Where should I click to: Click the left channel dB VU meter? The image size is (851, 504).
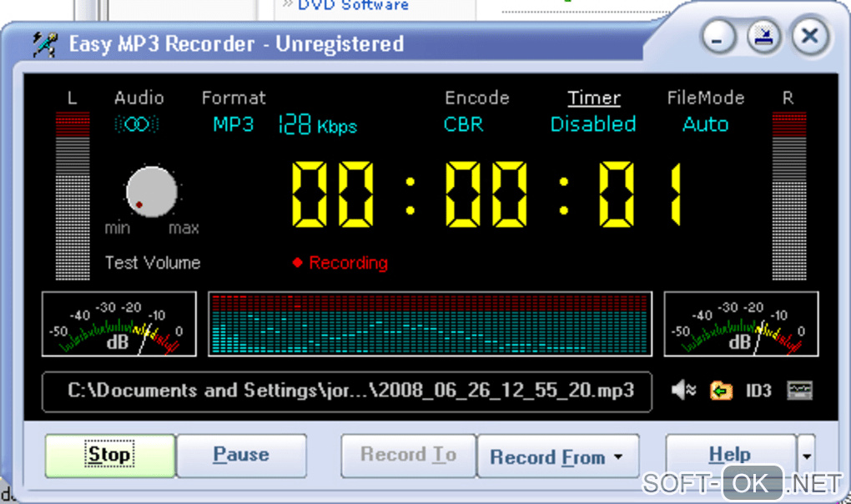coord(118,324)
